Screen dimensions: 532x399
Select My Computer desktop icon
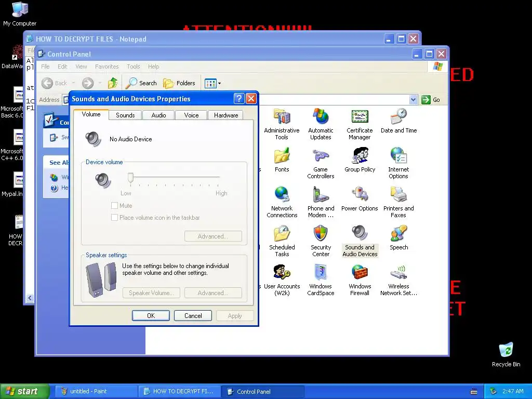[20, 14]
